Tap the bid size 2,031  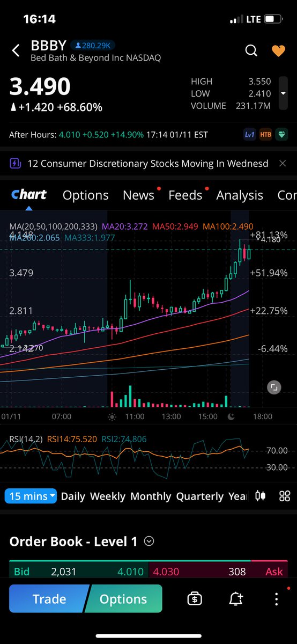(x=65, y=572)
